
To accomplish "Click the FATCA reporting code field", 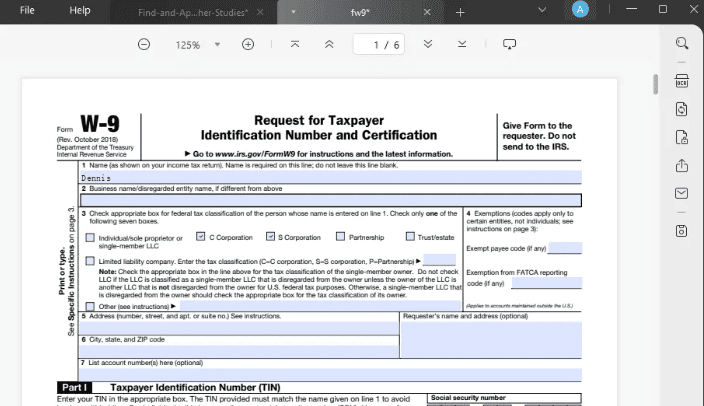I will click(x=547, y=282).
